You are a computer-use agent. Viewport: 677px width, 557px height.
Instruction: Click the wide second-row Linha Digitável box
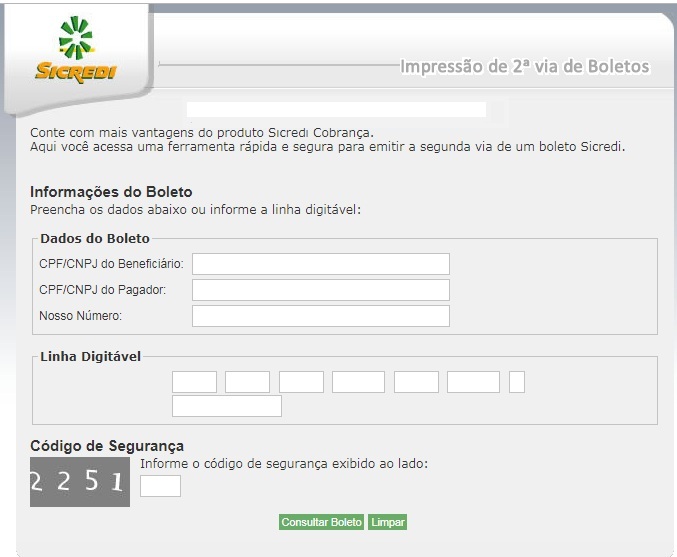[x=226, y=406]
